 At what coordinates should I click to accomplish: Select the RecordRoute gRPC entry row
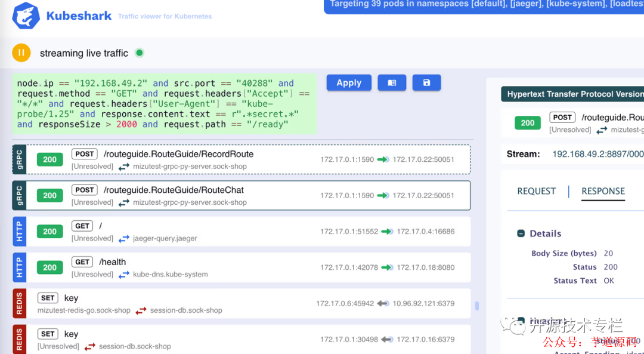point(241,159)
